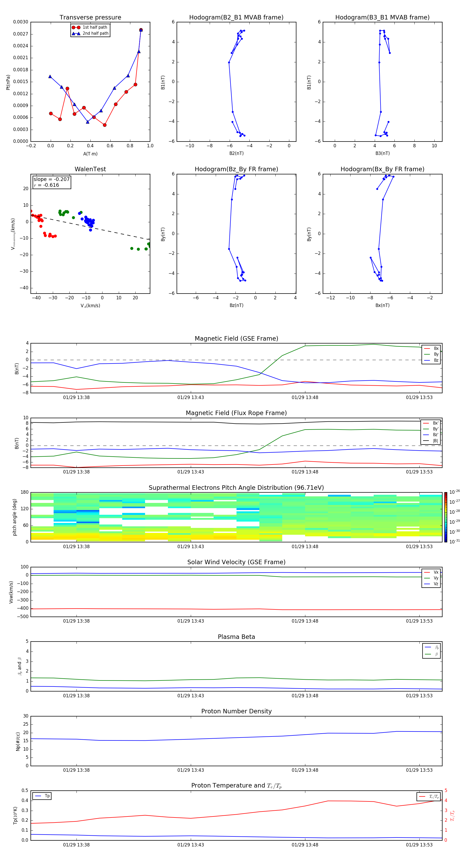This screenshot has height=868, width=473.
Task: Click the 'Tp' legend entry
Action: point(42,796)
